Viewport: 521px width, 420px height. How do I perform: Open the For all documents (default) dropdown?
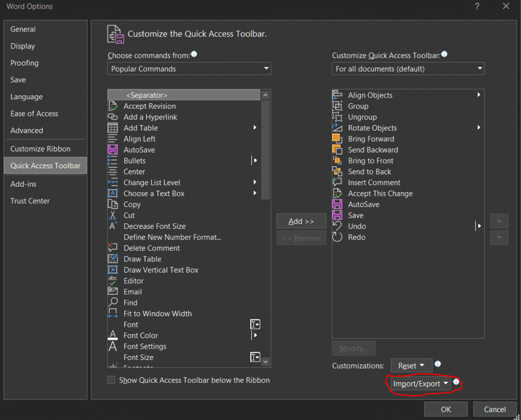(x=408, y=69)
